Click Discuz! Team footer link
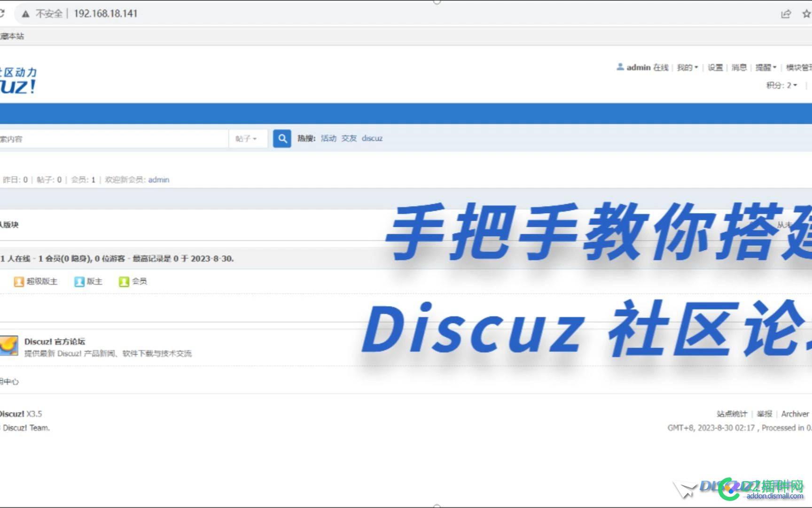812x508 pixels. [x=26, y=428]
